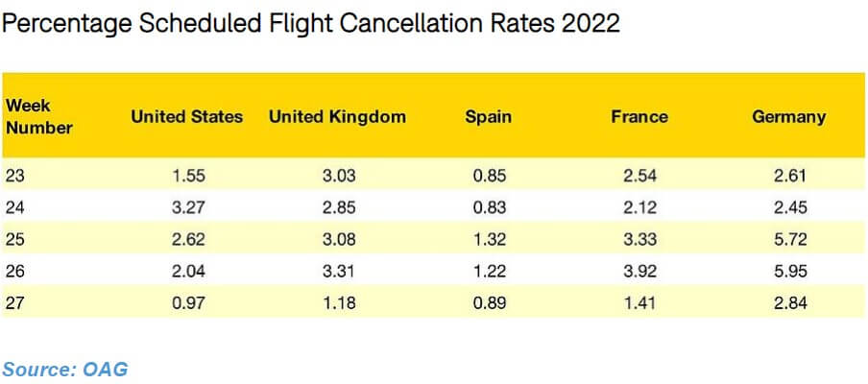
Task: Select the France value 3.92
Action: [x=639, y=272]
